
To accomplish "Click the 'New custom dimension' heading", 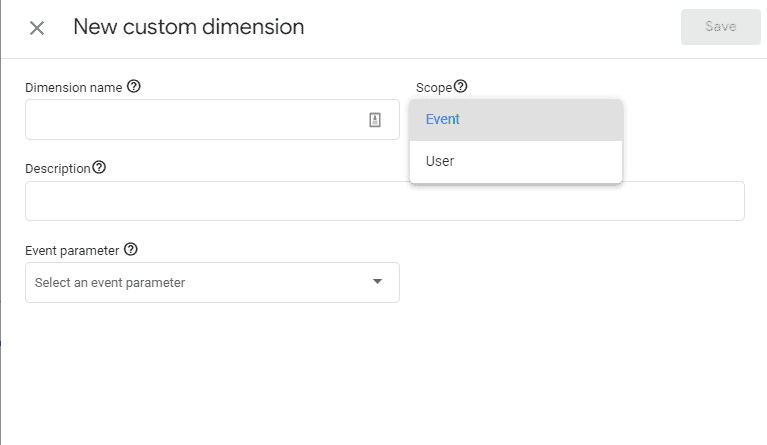I will tap(189, 27).
